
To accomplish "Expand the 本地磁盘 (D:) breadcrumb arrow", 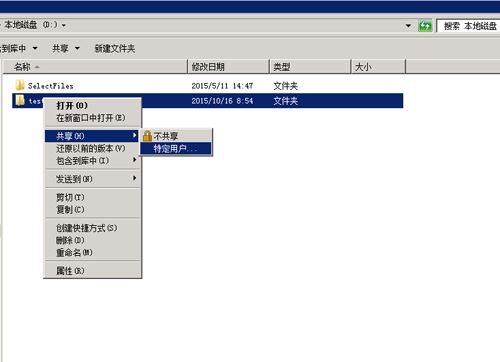I will [63, 25].
